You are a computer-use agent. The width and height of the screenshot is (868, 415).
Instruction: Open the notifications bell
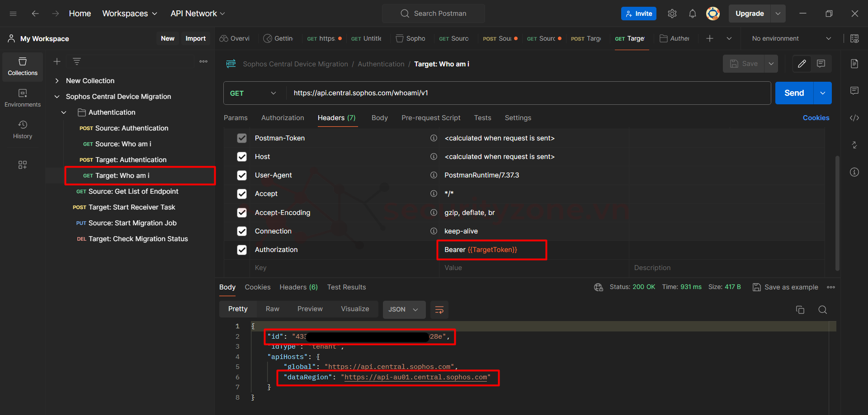tap(693, 14)
